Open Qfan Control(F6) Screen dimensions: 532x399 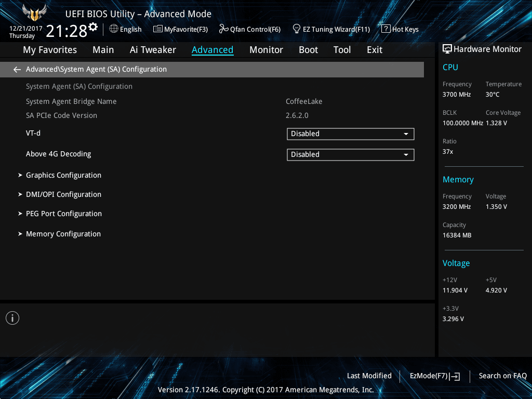(x=255, y=30)
